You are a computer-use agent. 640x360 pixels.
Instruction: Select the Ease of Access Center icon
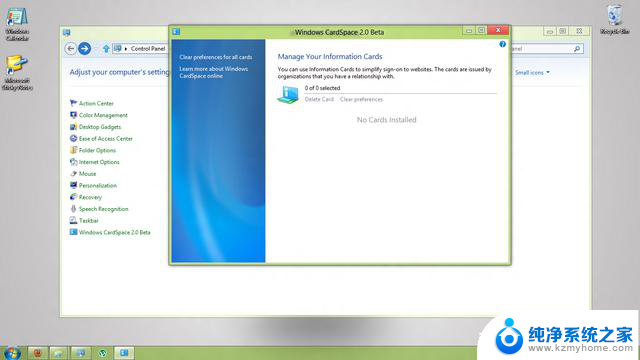pos(73,138)
